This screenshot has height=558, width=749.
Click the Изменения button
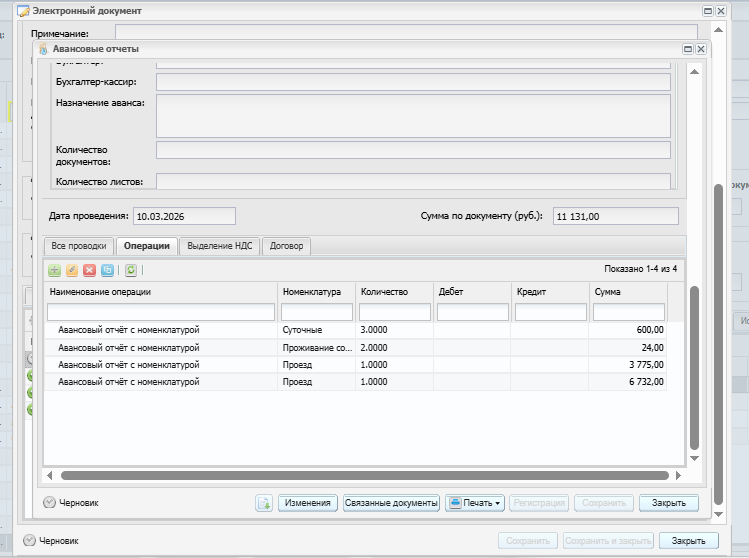point(307,503)
